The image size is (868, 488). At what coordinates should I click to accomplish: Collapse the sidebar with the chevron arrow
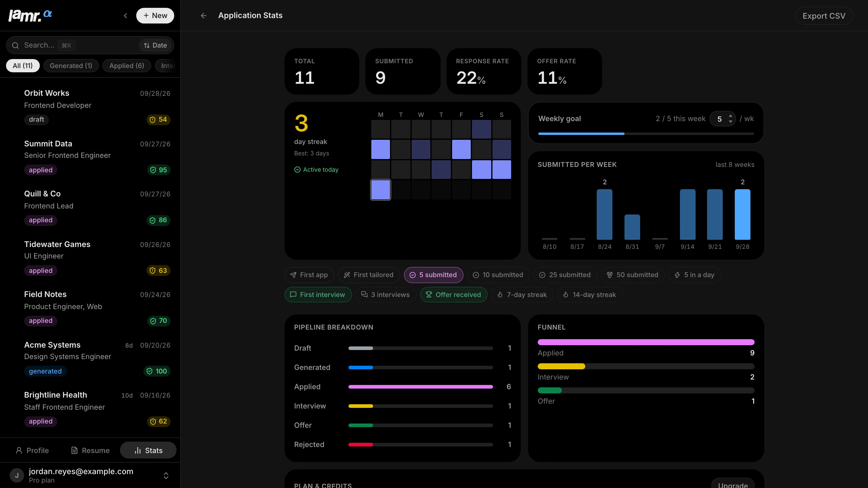125,15
